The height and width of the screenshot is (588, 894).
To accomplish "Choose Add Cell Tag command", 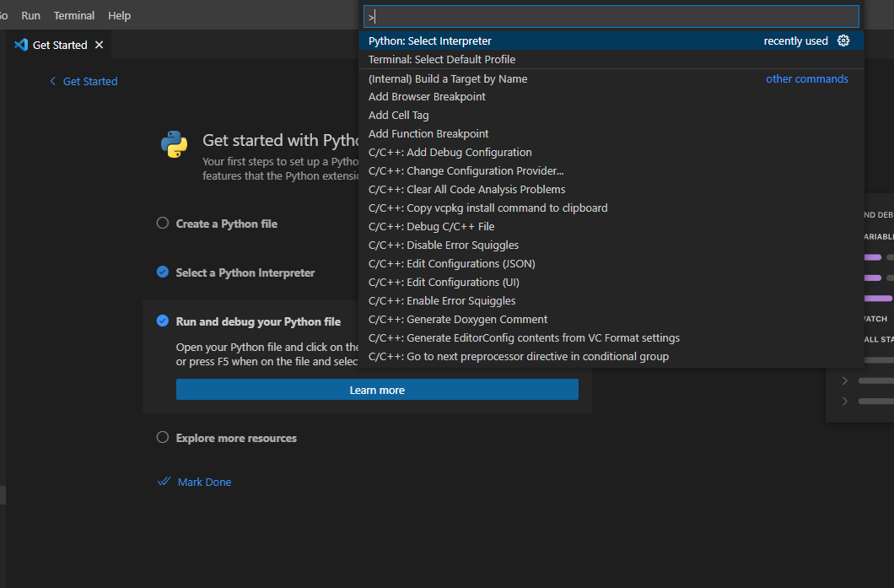I will pyautogui.click(x=611, y=116).
